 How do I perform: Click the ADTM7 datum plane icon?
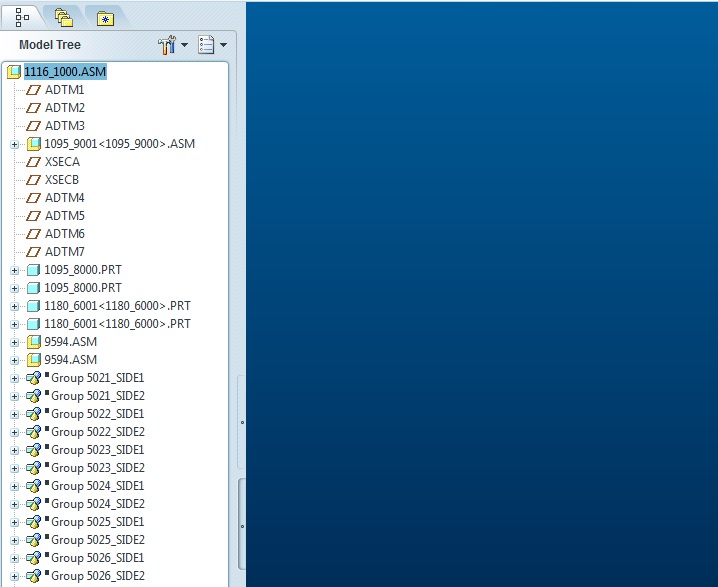33,252
